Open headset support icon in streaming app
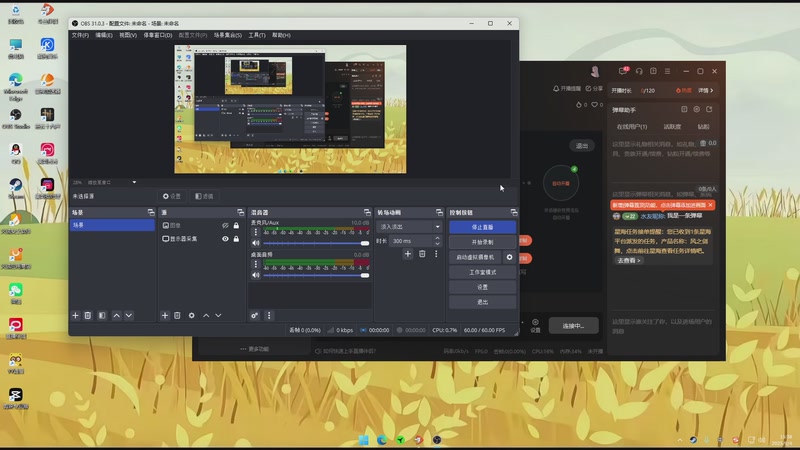The width and height of the screenshot is (800, 450). tap(639, 71)
